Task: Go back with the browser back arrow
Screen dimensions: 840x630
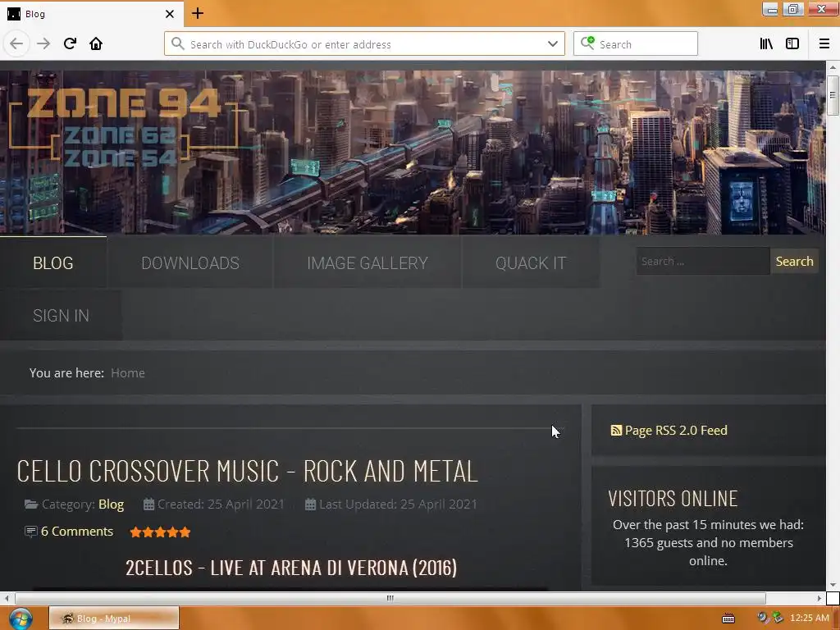Action: pyautogui.click(x=16, y=43)
